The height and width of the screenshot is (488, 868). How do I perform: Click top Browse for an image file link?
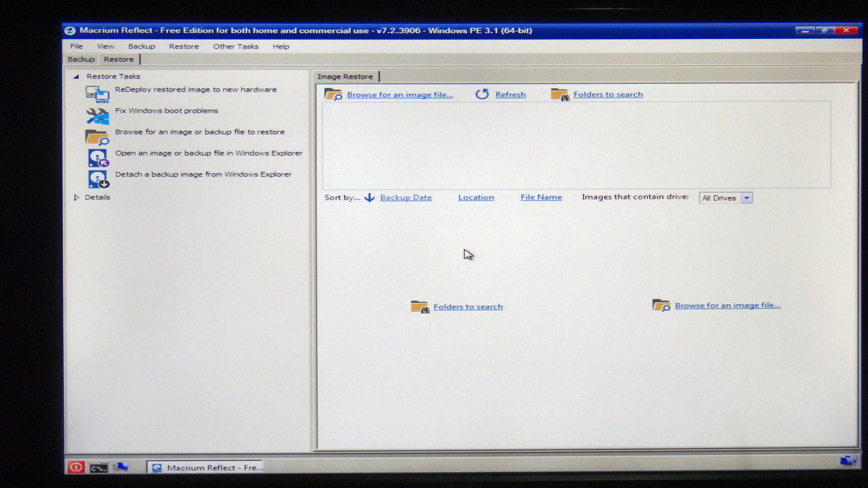pos(400,94)
